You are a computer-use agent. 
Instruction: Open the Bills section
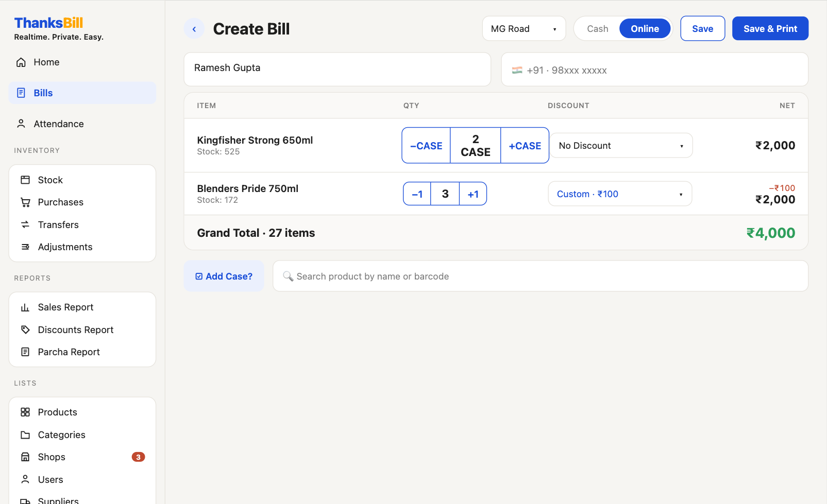82,93
